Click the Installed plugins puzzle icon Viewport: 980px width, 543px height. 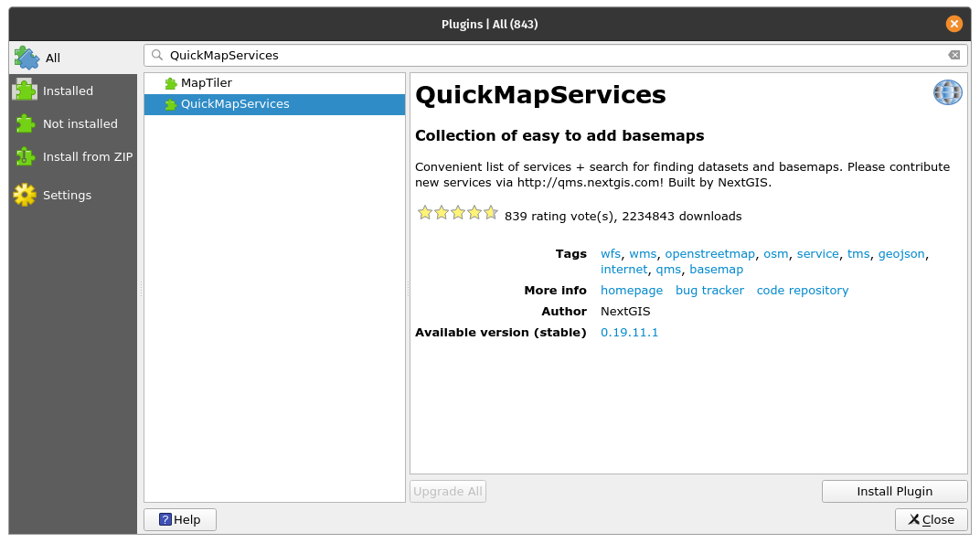[25, 90]
